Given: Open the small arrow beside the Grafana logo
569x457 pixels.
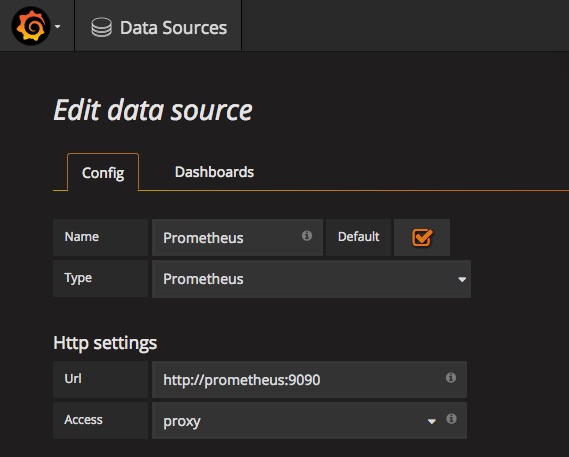Looking at the screenshot, I should coord(58,26).
